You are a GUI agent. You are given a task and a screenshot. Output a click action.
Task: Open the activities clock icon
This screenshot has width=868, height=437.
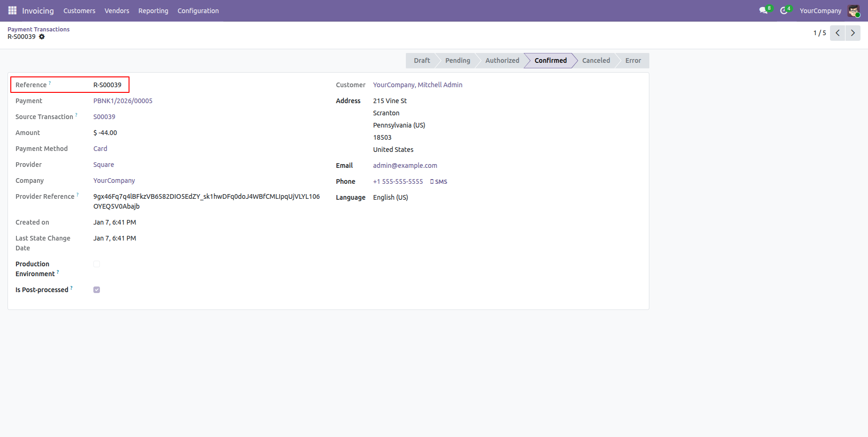pyautogui.click(x=784, y=10)
